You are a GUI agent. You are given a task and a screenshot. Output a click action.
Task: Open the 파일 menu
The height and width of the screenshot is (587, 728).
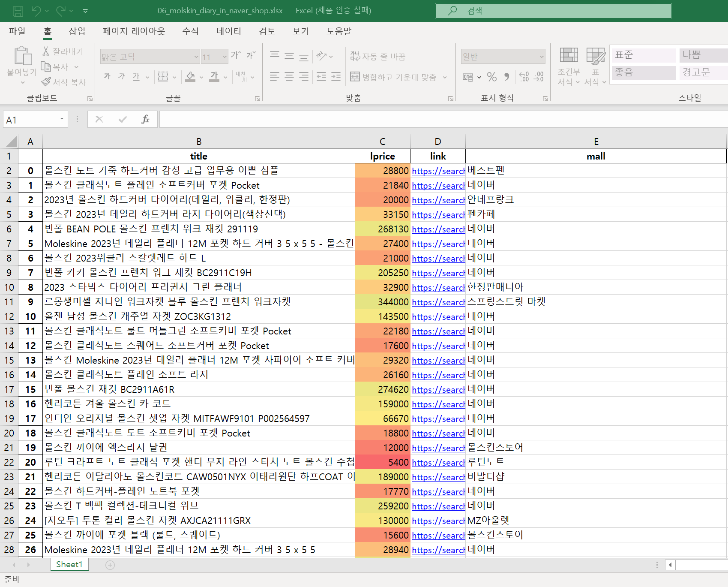pos(17,31)
